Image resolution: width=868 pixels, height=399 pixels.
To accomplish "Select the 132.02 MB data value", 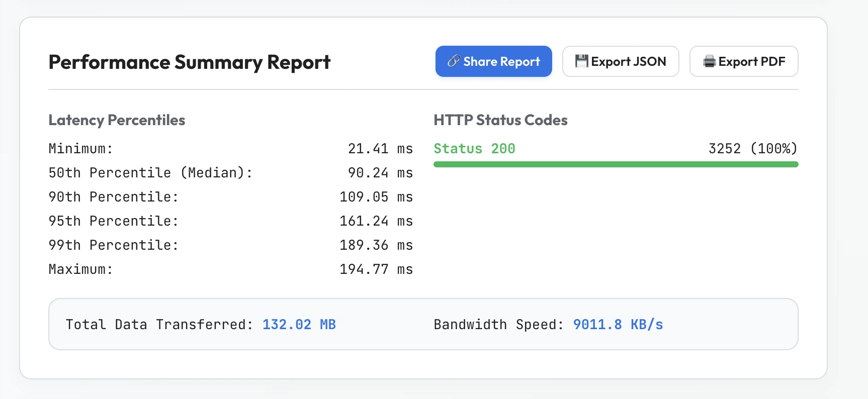I will click(x=299, y=325).
